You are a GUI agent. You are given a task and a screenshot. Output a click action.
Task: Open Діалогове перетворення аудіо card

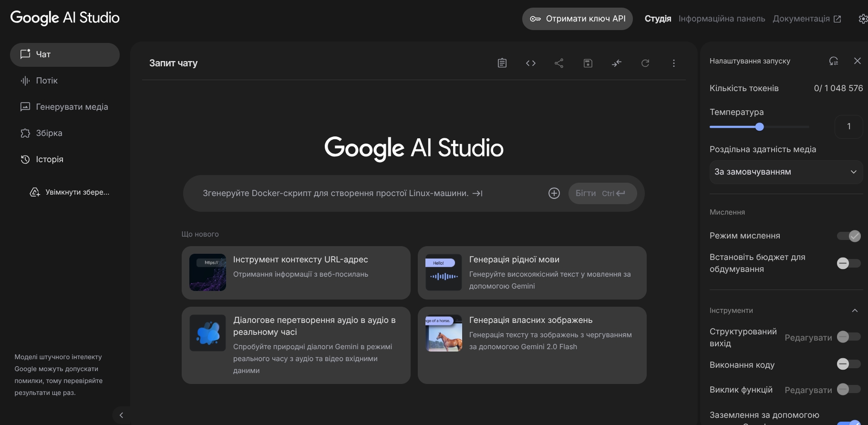pyautogui.click(x=296, y=345)
